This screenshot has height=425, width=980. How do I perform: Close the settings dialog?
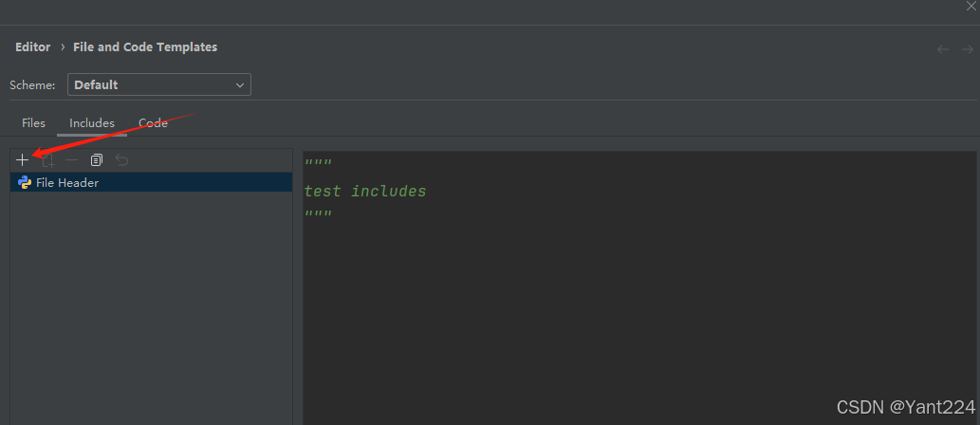coord(971,6)
